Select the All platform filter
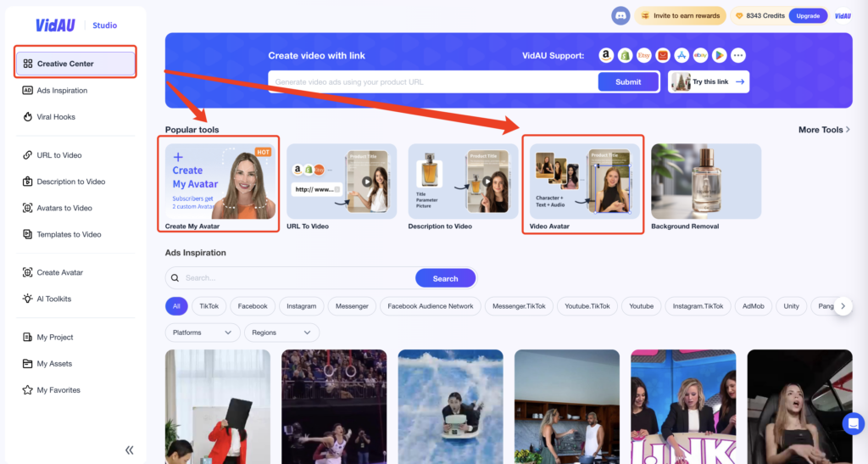Viewport: 868px width, 464px height. tap(176, 306)
